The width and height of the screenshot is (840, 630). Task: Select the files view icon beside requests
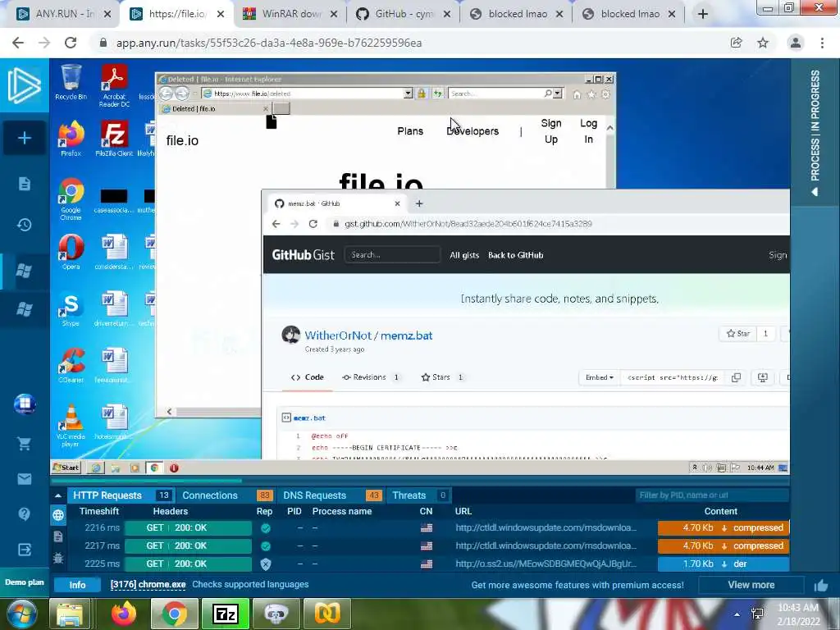pyautogui.click(x=58, y=536)
